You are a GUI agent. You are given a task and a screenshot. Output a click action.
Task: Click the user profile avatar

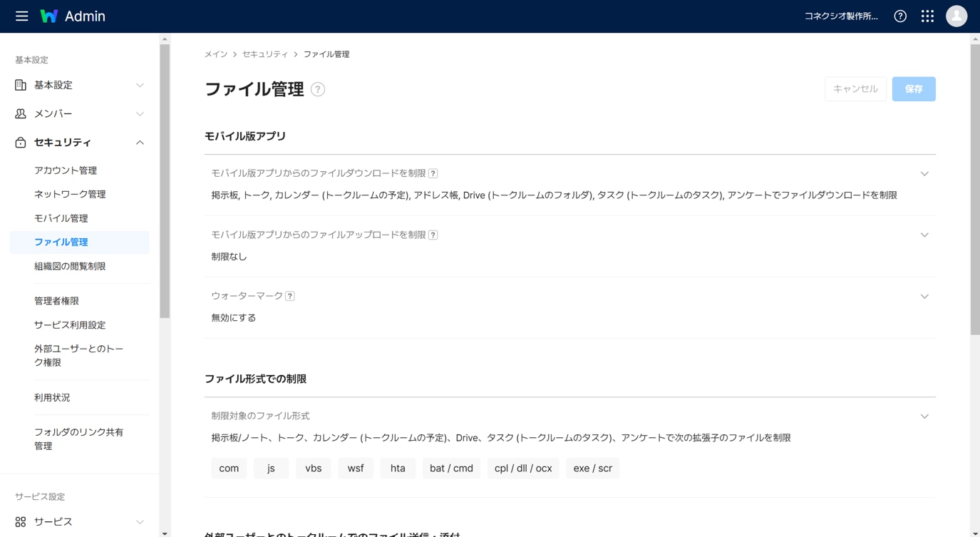956,16
